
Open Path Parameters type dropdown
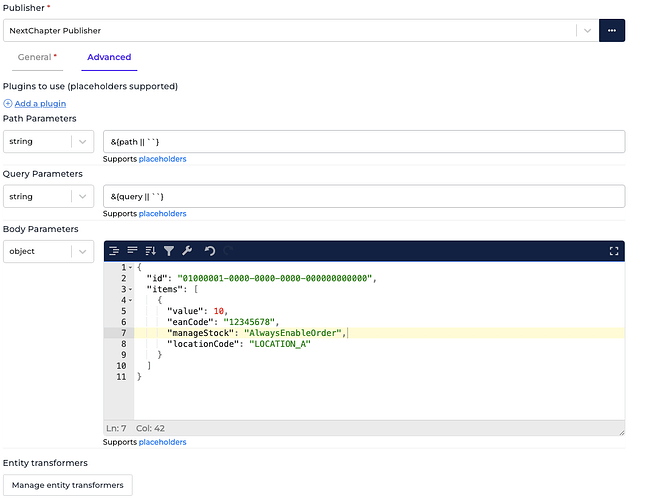[x=49, y=141]
